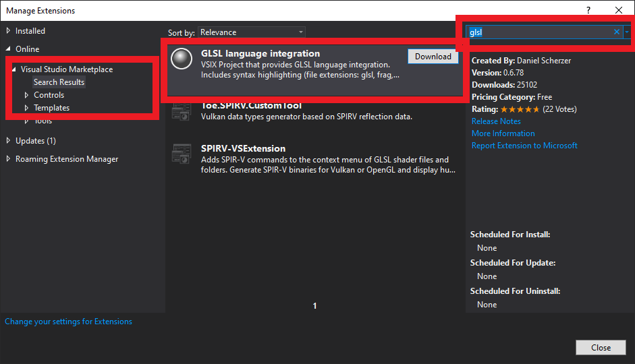Click the Close button
635x364 pixels.
[x=601, y=347]
